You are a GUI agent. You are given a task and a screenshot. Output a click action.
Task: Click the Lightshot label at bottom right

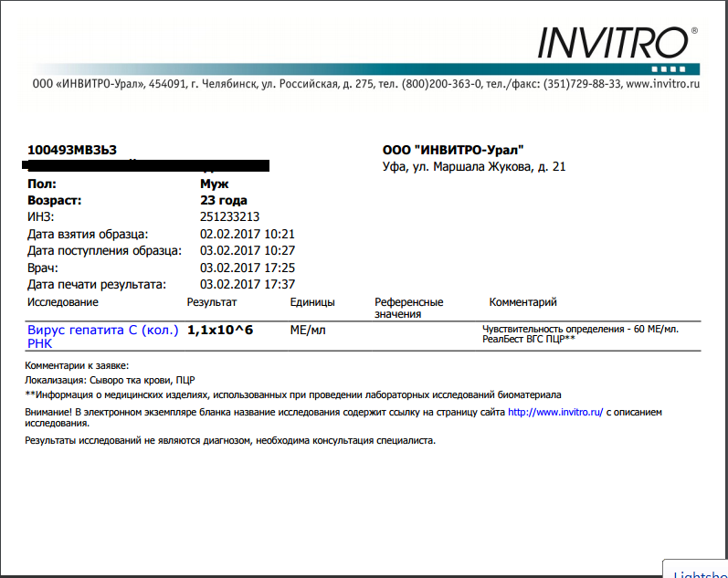(700, 572)
